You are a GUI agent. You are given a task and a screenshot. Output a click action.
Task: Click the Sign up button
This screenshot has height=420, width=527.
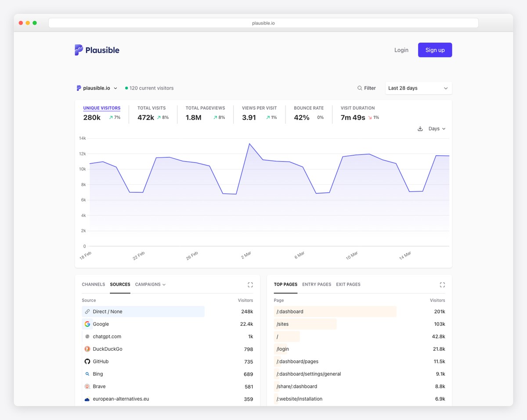pyautogui.click(x=435, y=50)
